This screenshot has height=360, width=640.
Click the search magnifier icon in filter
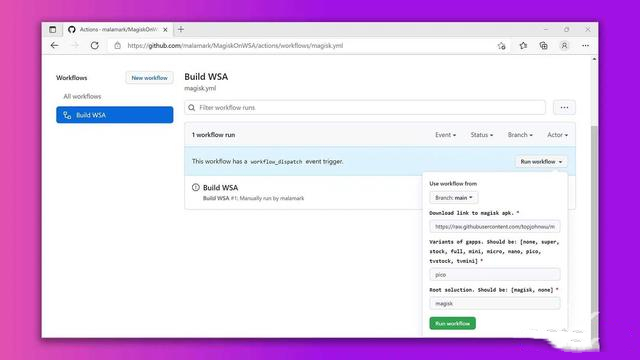click(x=191, y=108)
